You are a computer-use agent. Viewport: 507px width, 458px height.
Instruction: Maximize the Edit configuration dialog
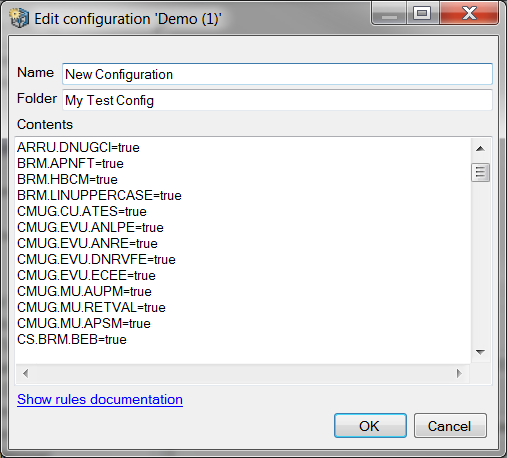(422, 13)
